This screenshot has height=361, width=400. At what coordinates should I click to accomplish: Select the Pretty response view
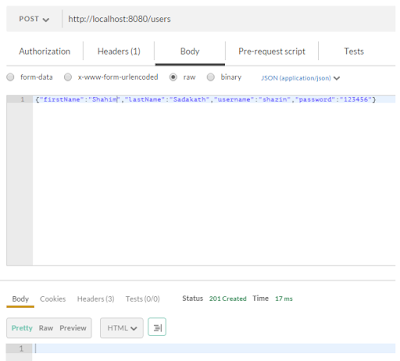coord(22,328)
